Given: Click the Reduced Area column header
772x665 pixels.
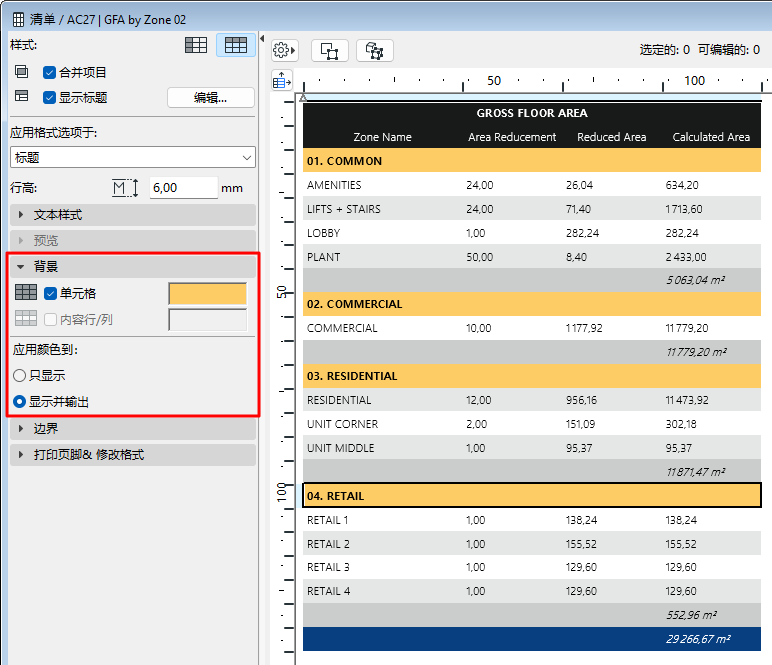Looking at the screenshot, I should (x=611, y=137).
